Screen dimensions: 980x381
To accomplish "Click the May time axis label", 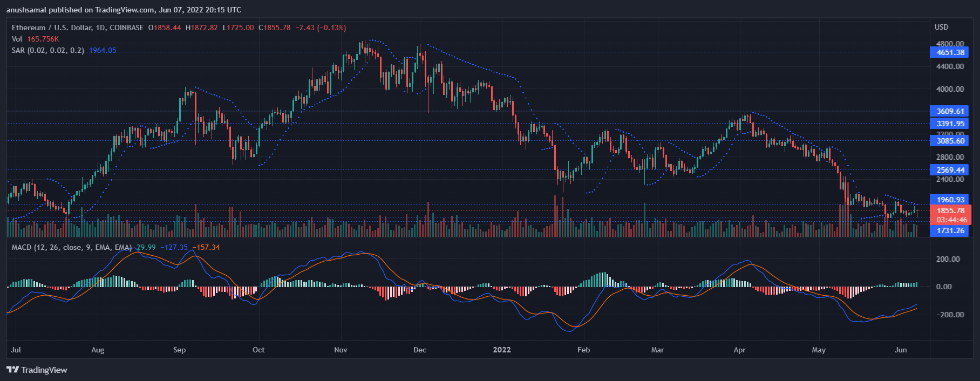I will tap(819, 350).
